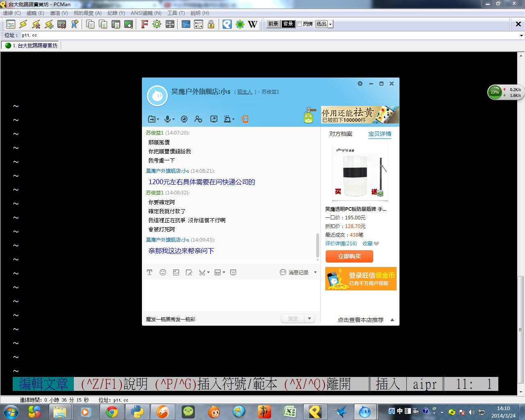Click the 发送 send button
The width and height of the screenshot is (525, 420).
[293, 319]
